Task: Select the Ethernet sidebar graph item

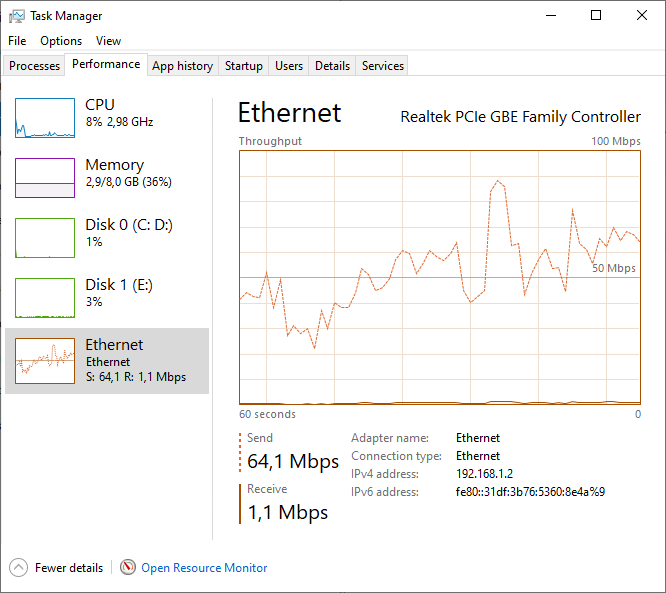Action: 45,361
